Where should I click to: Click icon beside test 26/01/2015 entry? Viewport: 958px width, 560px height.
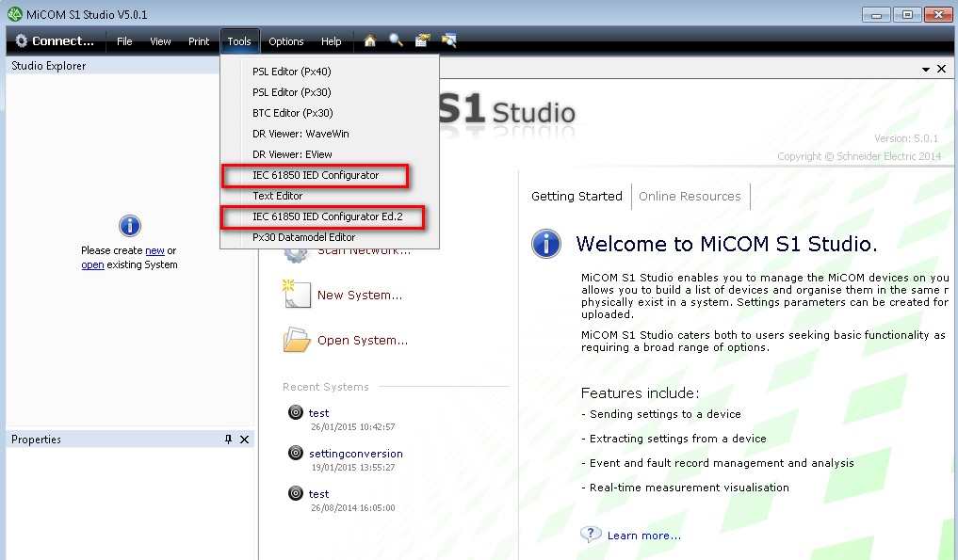(x=296, y=412)
